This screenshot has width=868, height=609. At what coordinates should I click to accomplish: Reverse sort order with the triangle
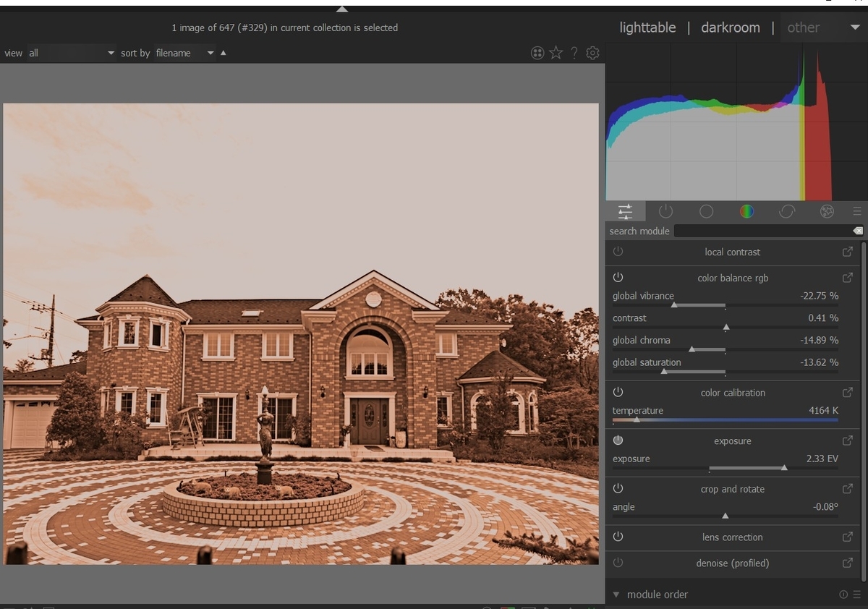[223, 53]
